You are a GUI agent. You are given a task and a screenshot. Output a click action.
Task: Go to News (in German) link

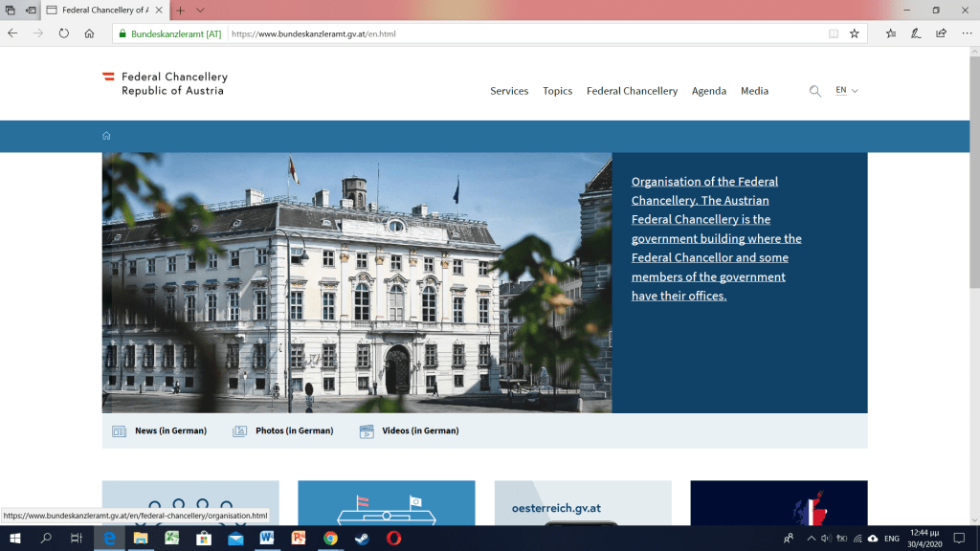tap(169, 430)
